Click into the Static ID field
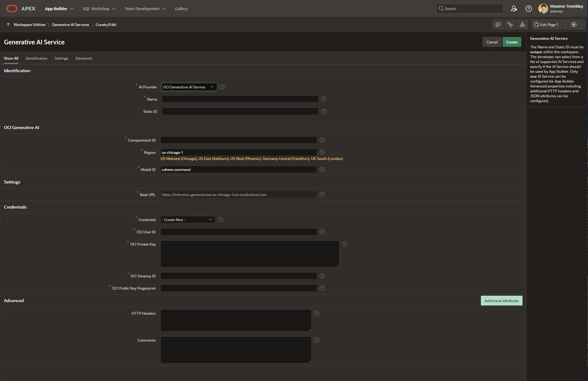This screenshot has width=588, height=381. coord(240,111)
